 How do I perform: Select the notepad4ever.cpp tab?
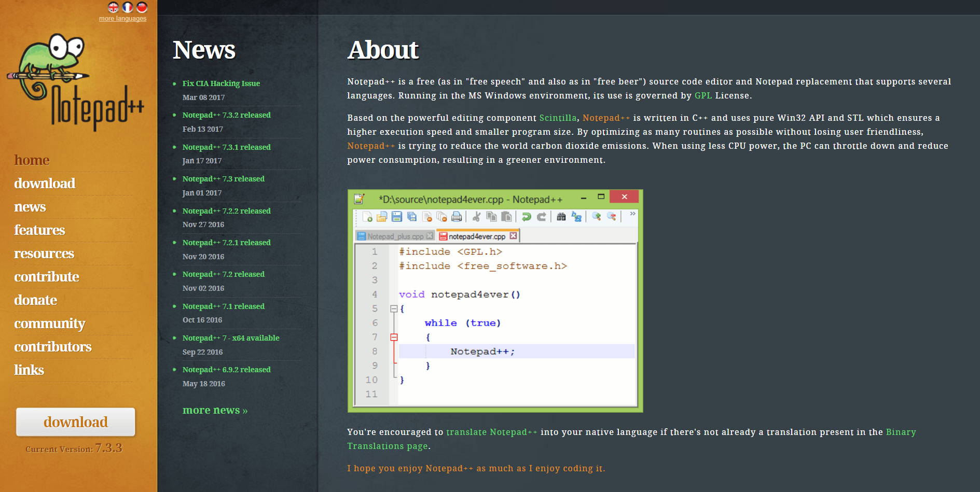click(x=478, y=236)
